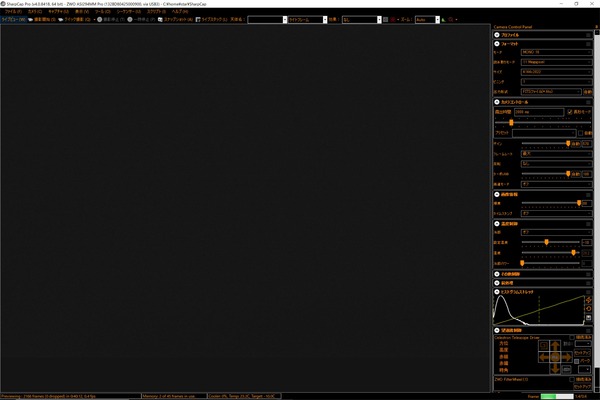The image size is (600, 400).
Task: Click the 2000 ms exposure input field
Action: tap(539, 112)
